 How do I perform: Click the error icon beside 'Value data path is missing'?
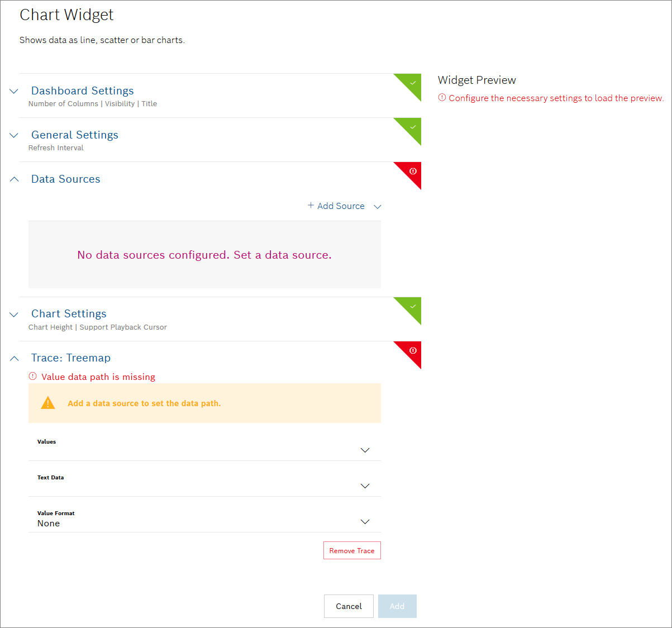pyautogui.click(x=32, y=377)
